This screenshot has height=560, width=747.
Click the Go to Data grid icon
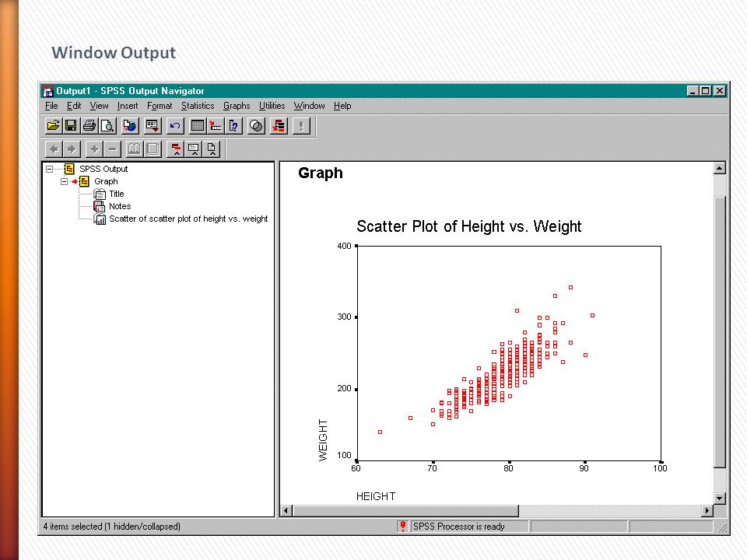click(197, 126)
